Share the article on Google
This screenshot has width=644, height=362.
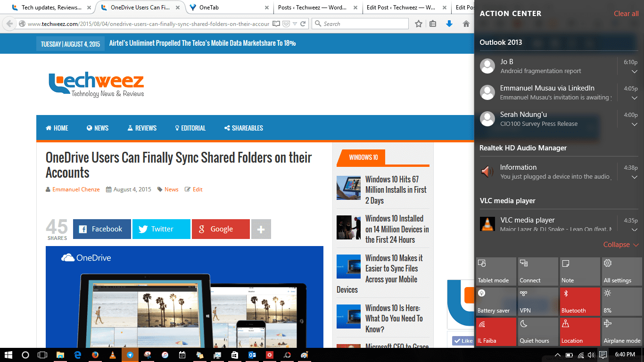221,229
